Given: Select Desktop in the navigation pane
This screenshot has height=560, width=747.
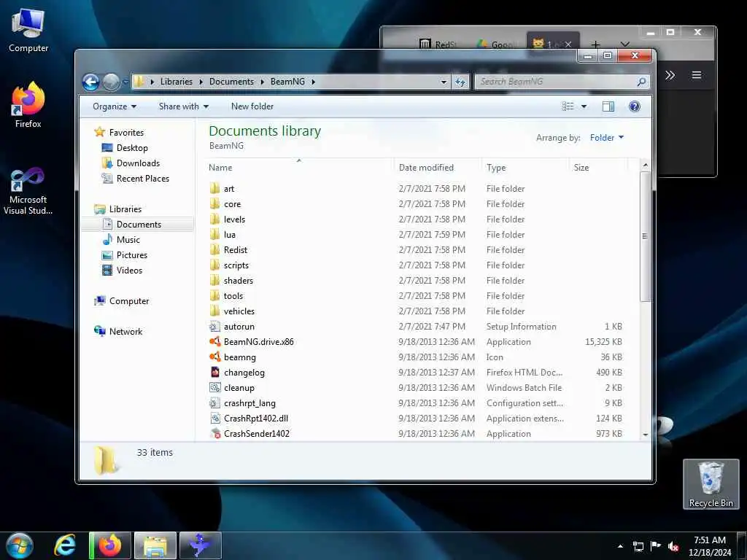Looking at the screenshot, I should (x=132, y=148).
